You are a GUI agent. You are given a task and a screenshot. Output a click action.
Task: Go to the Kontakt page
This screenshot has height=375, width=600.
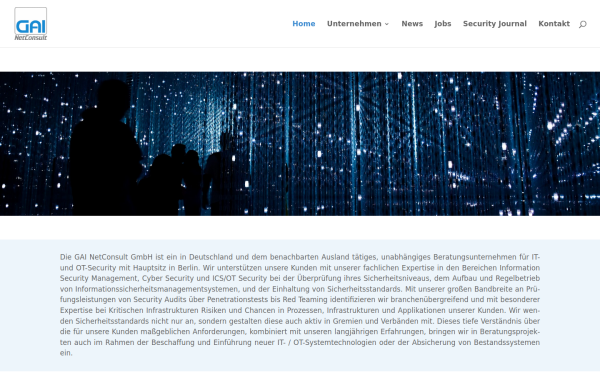pos(554,24)
